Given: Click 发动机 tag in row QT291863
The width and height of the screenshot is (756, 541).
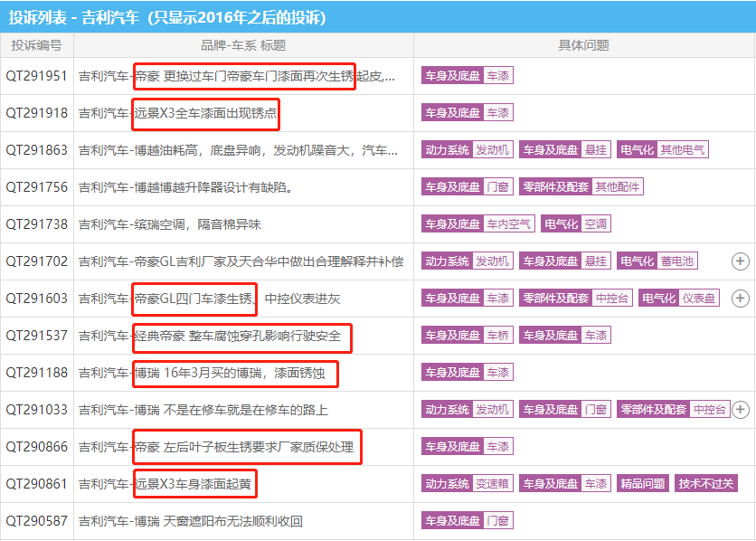Looking at the screenshot, I should (x=493, y=150).
